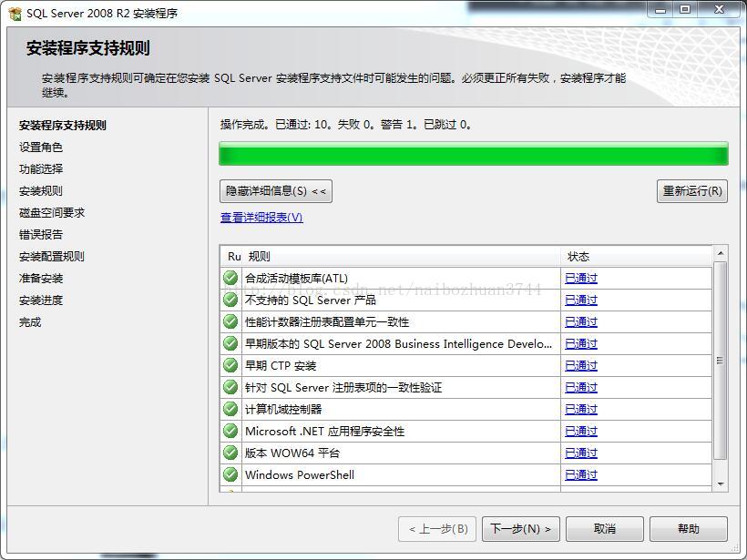This screenshot has width=747, height=560.
Task: Open 已通过 link for Microsoft .NET 应用程序安全性
Action: pyautogui.click(x=580, y=432)
